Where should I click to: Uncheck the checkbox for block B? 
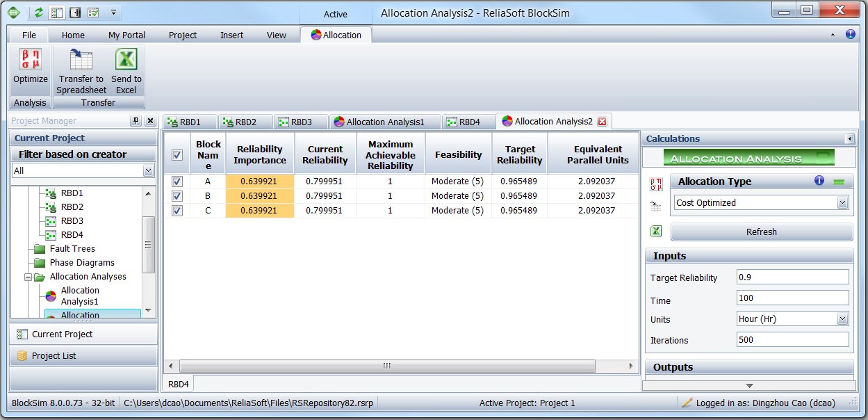point(177,196)
